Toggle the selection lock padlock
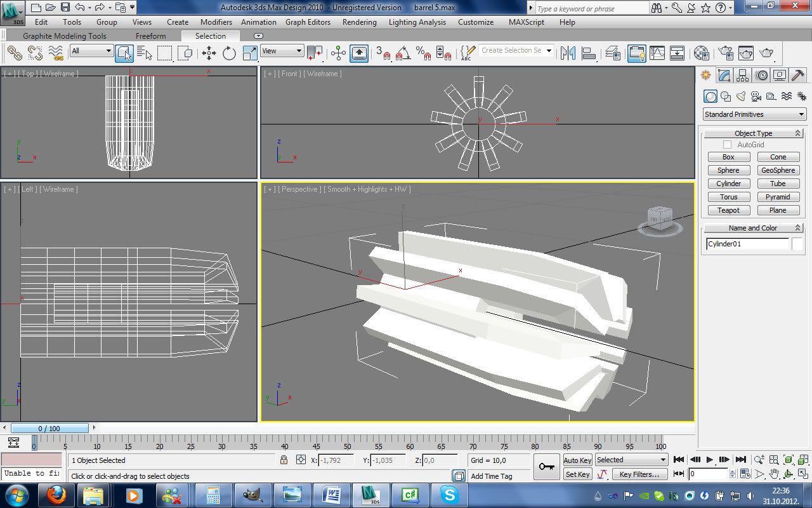The image size is (812, 508). [284, 460]
